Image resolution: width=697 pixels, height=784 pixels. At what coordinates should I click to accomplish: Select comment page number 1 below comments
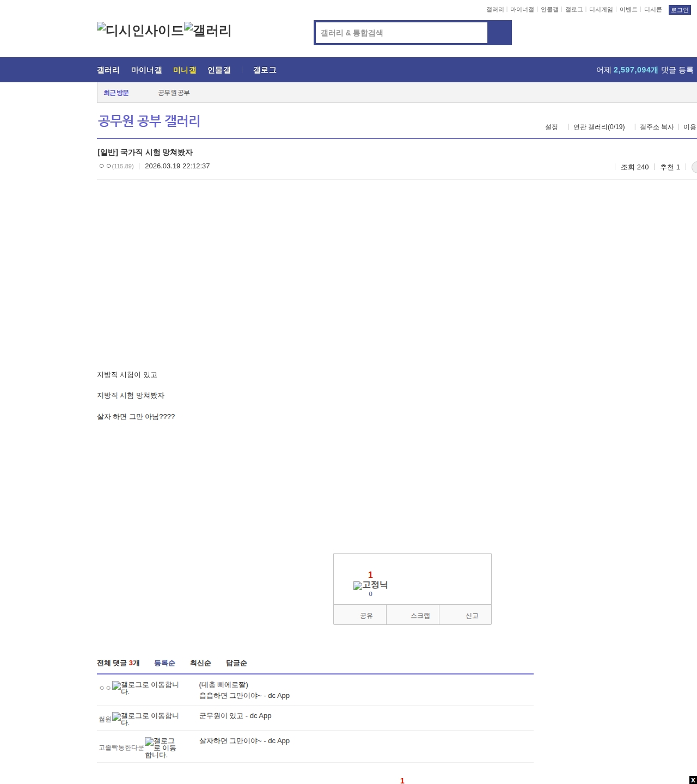[x=402, y=781]
